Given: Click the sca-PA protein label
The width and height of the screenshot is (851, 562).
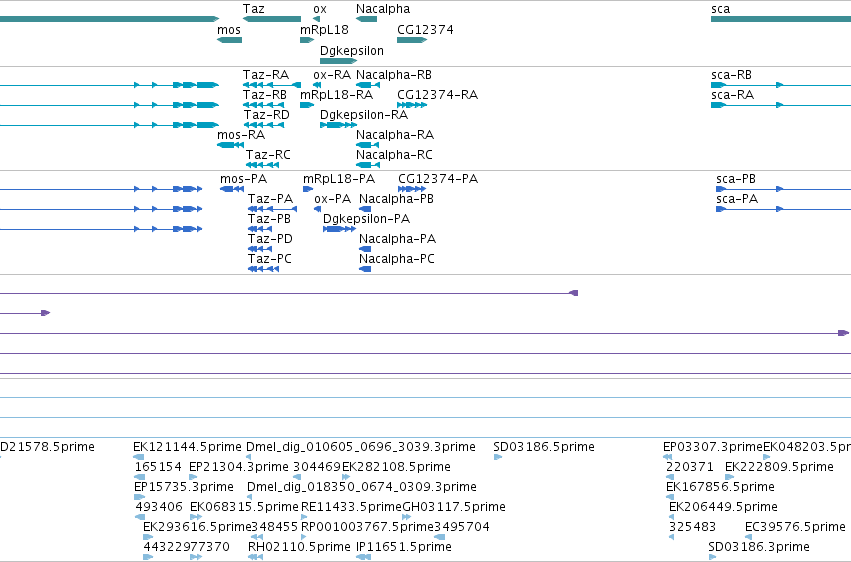Looking at the screenshot, I should point(737,199).
